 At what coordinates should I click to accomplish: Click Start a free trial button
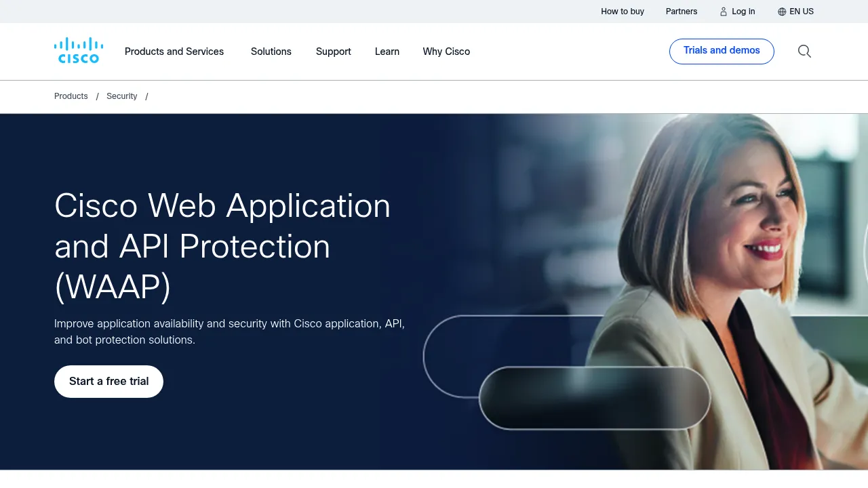coord(108,382)
